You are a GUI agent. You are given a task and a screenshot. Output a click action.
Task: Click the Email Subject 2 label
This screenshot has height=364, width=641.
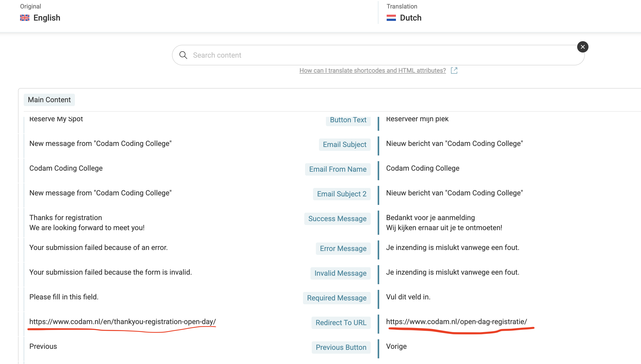coord(342,194)
